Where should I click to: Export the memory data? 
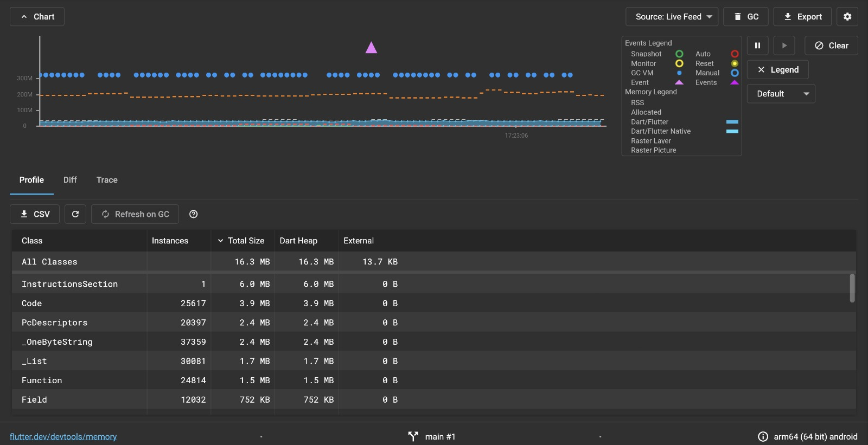(x=802, y=17)
